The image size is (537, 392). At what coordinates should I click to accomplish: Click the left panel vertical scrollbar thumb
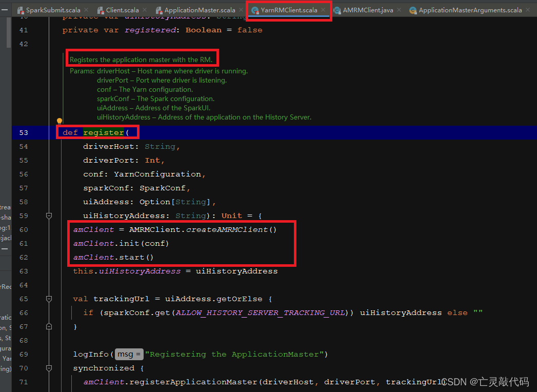point(9,32)
